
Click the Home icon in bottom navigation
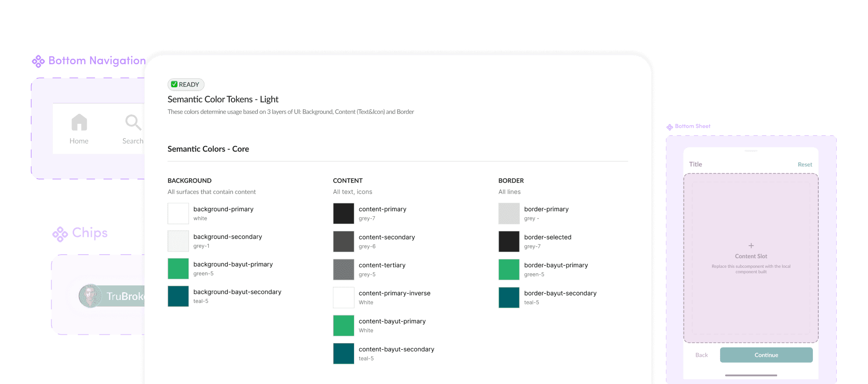click(79, 122)
